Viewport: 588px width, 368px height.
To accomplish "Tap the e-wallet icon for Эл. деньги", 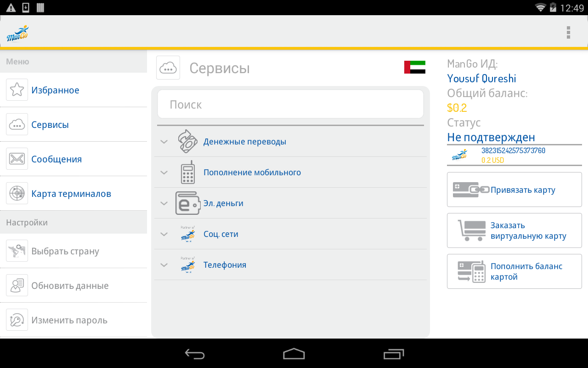I will [x=188, y=203].
